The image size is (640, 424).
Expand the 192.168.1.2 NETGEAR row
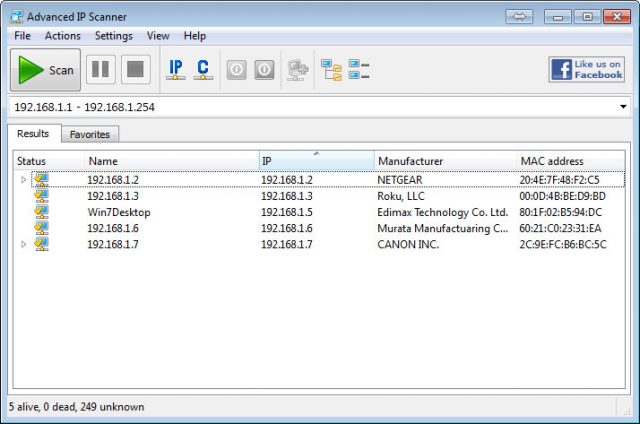coord(24,180)
